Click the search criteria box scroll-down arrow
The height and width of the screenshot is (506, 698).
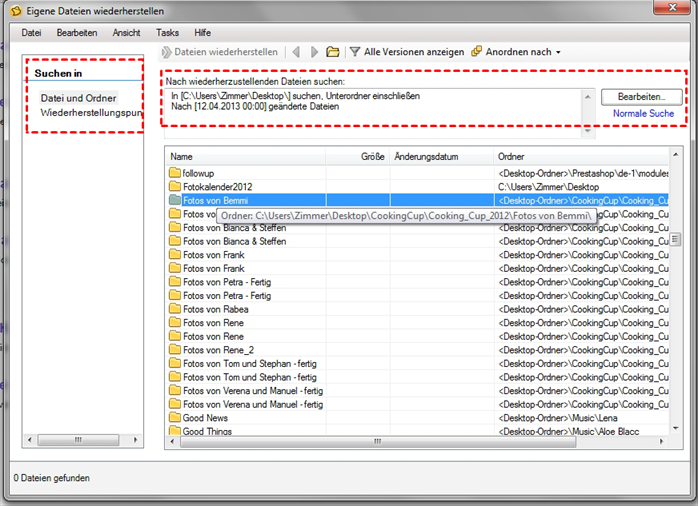coord(588,131)
